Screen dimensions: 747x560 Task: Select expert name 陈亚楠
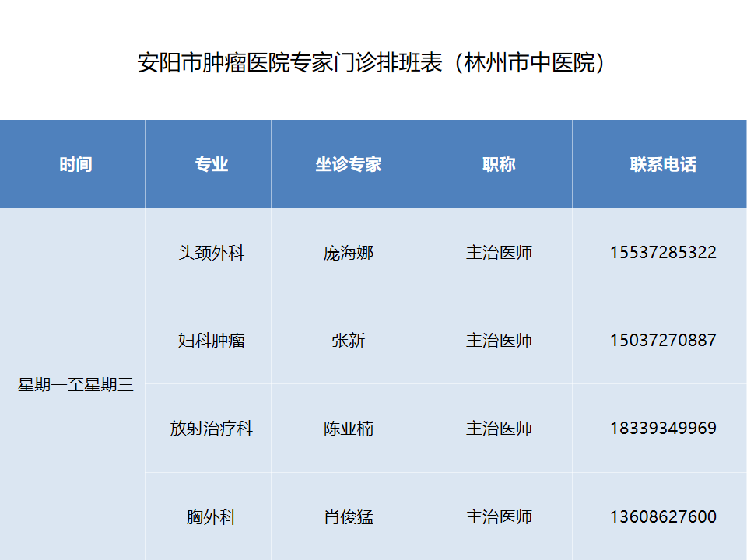pyautogui.click(x=349, y=429)
